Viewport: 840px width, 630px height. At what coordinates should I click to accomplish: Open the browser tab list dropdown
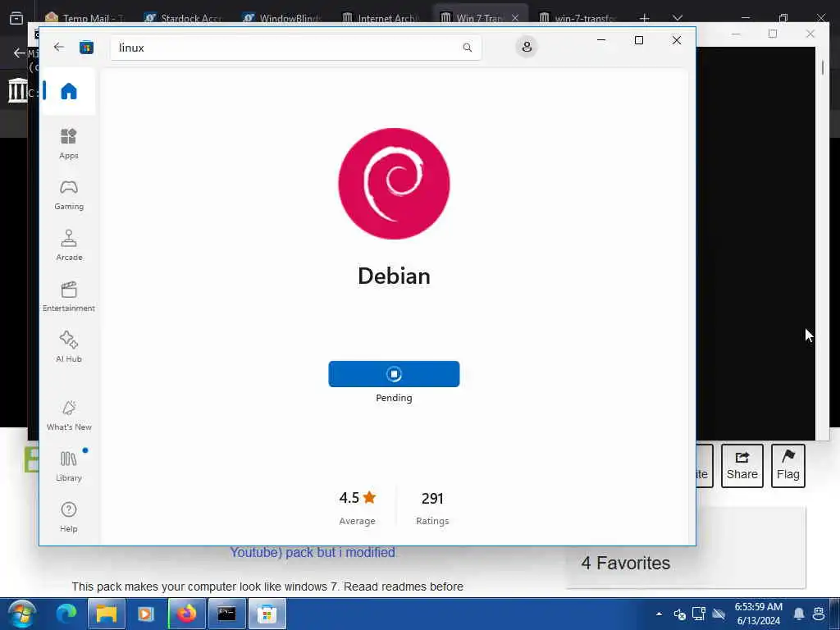click(x=678, y=18)
